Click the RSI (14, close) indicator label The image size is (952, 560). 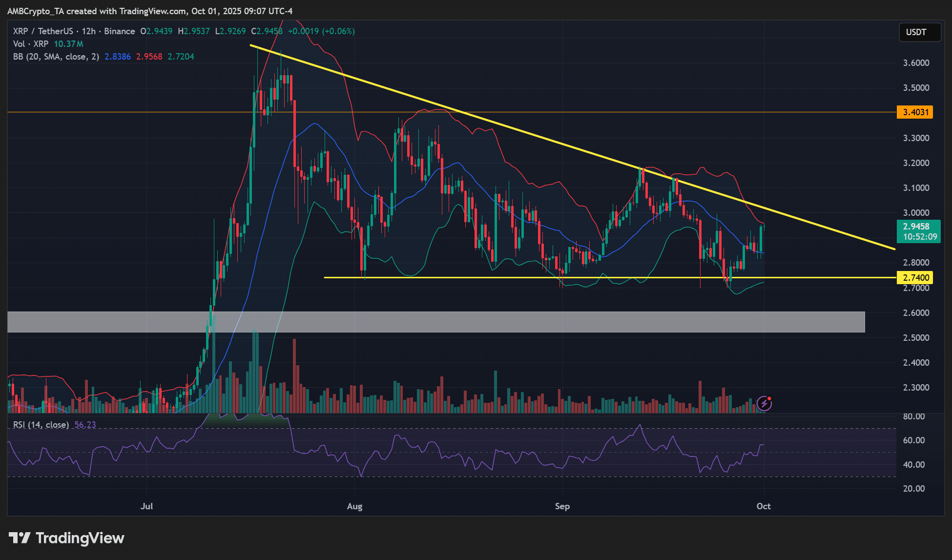click(41, 425)
